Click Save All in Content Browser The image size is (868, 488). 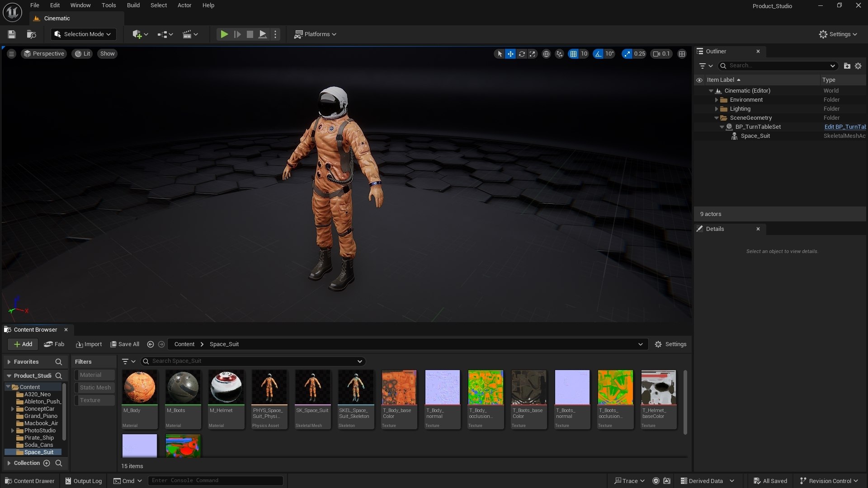[x=125, y=344]
